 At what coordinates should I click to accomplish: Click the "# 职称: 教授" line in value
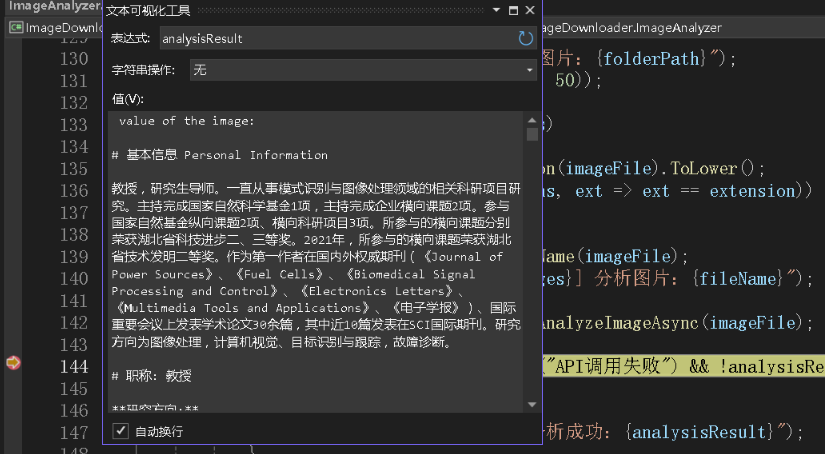point(152,376)
